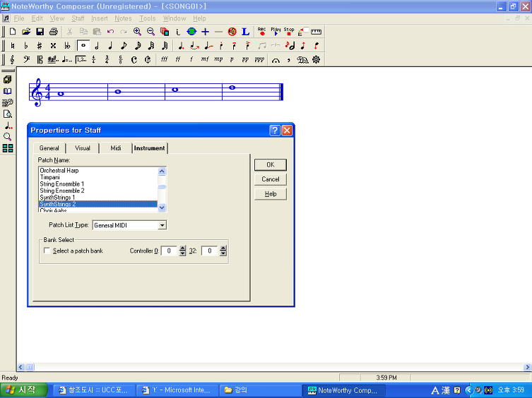Click the Zoom In magnifier icon
532x398 pixels.
137,32
